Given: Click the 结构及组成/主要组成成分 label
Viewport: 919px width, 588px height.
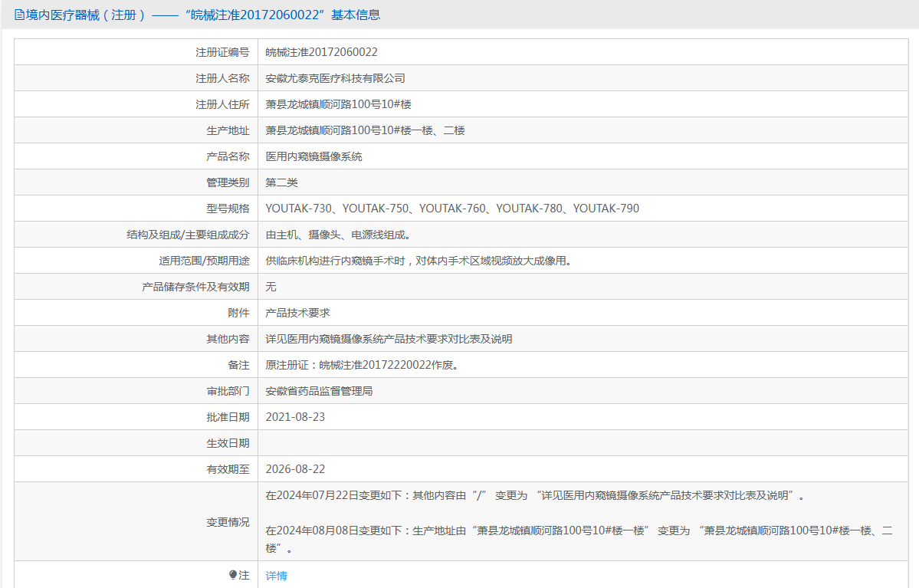Looking at the screenshot, I should [188, 235].
